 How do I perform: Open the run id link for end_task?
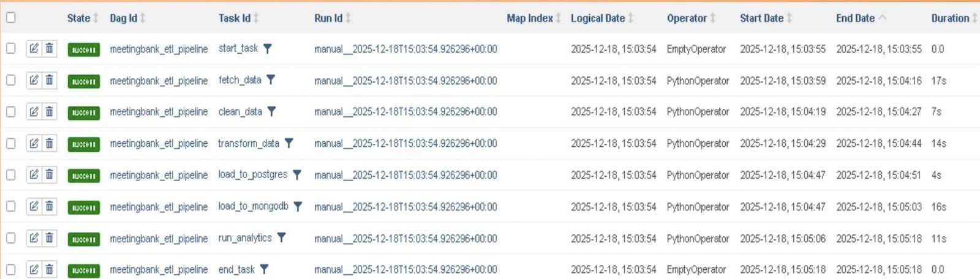pos(405,269)
